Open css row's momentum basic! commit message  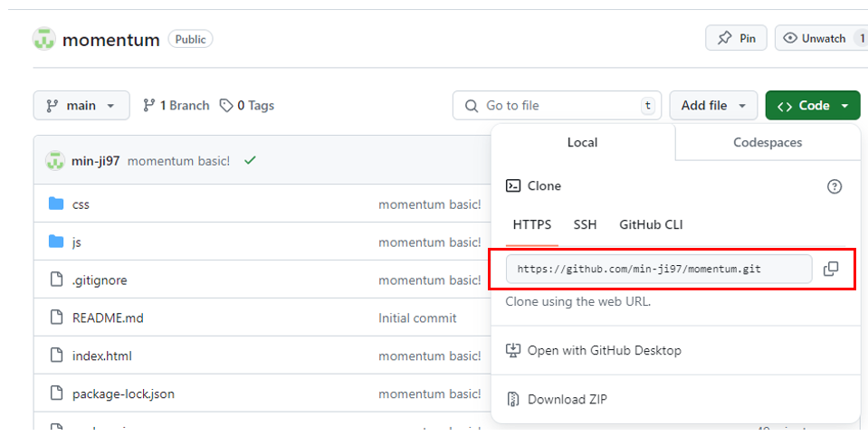[430, 204]
